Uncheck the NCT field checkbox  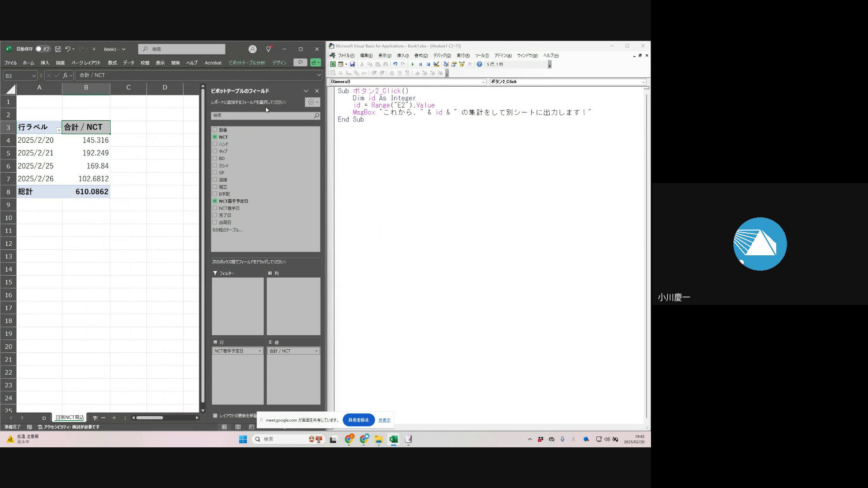pos(215,137)
